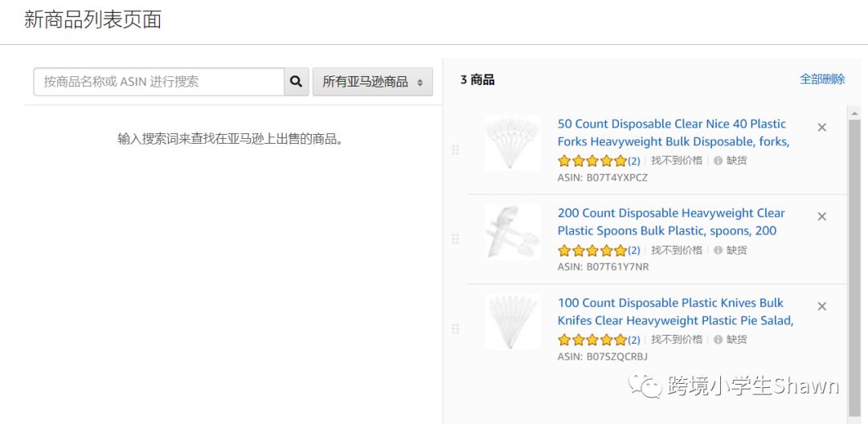Remove the 200 Count spoons product
Viewport: 868px width, 424px height.
pyautogui.click(x=821, y=217)
